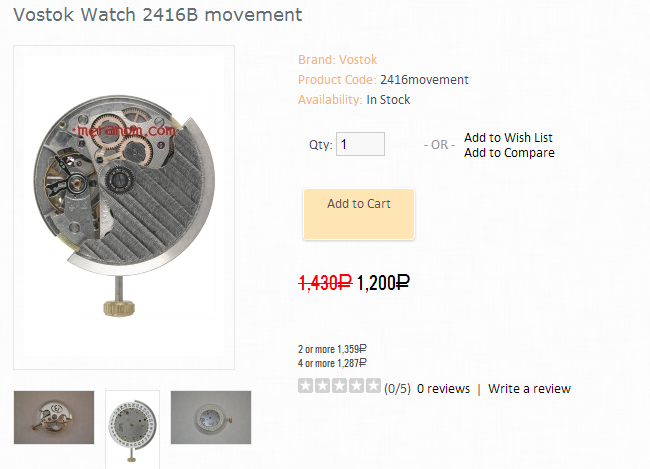The image size is (650, 469).
Task: Click the product title heading
Action: click(x=158, y=15)
